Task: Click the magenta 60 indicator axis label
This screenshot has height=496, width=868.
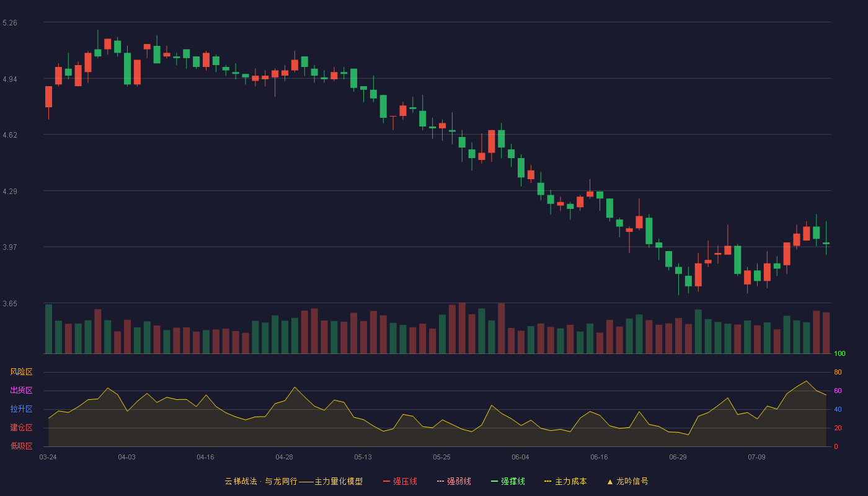Action: [x=838, y=391]
